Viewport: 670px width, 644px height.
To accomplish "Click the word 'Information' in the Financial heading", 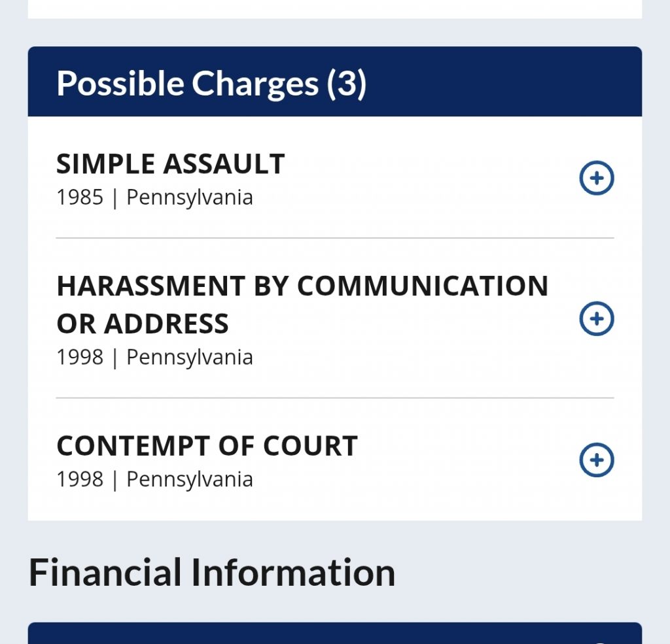I will pyautogui.click(x=292, y=572).
